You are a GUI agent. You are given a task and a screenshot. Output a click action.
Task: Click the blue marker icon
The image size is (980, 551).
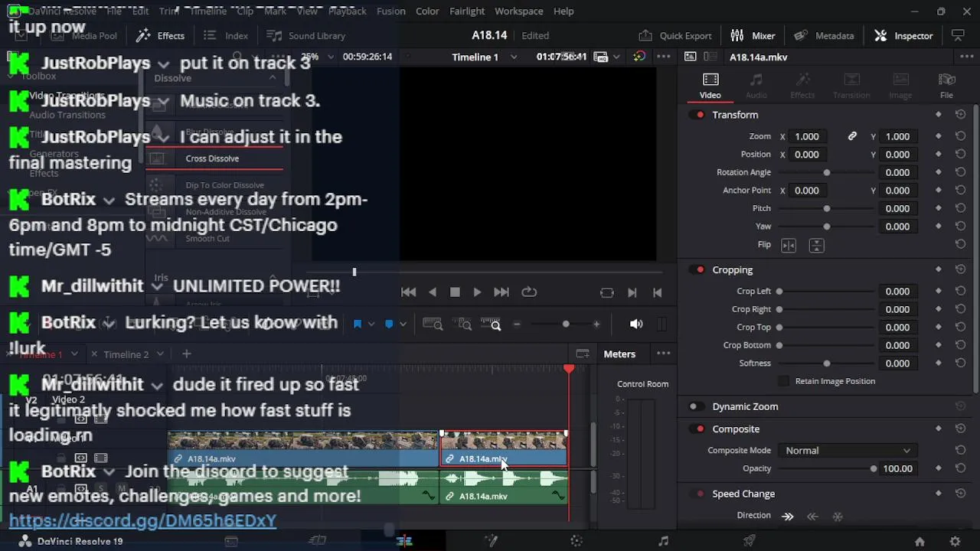point(389,324)
